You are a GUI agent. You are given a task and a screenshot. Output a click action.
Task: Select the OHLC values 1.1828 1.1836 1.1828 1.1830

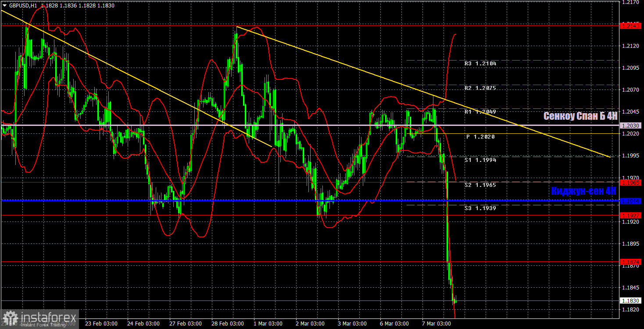pyautogui.click(x=77, y=5)
